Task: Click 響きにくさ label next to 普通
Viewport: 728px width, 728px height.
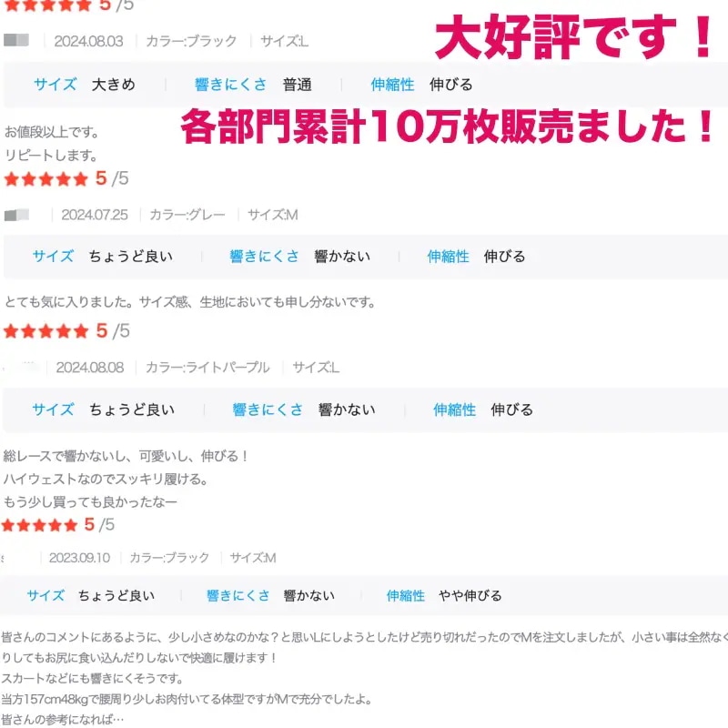Action: pyautogui.click(x=231, y=85)
